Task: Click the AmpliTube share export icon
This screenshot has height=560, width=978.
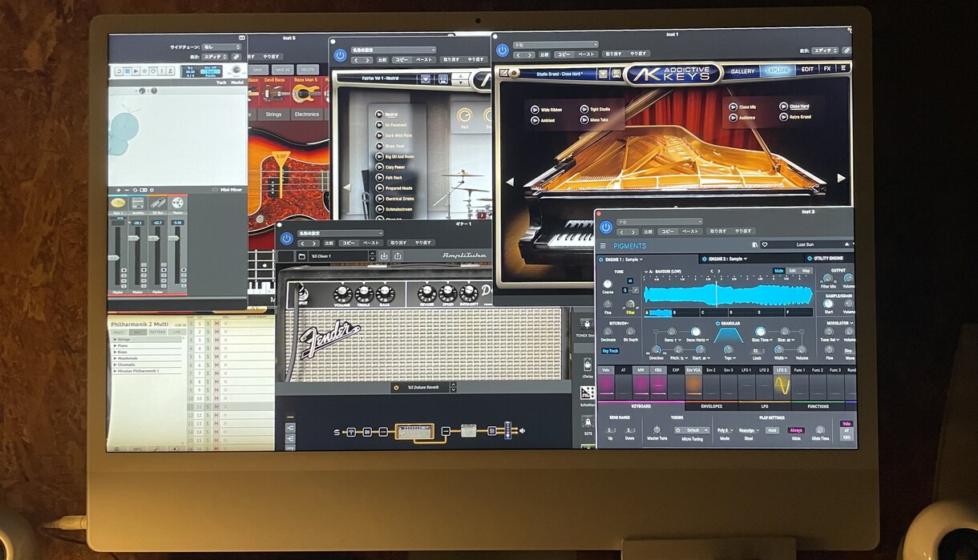Action: pyautogui.click(x=398, y=256)
